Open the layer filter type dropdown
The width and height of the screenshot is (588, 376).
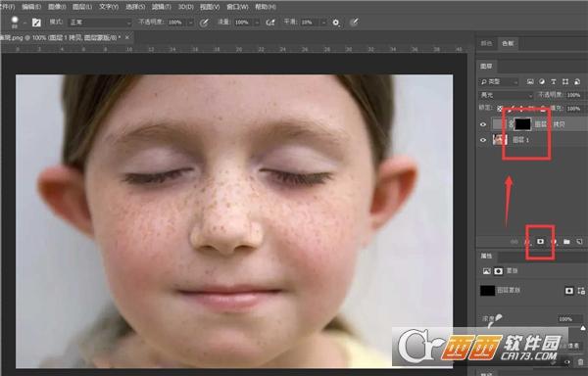499,81
